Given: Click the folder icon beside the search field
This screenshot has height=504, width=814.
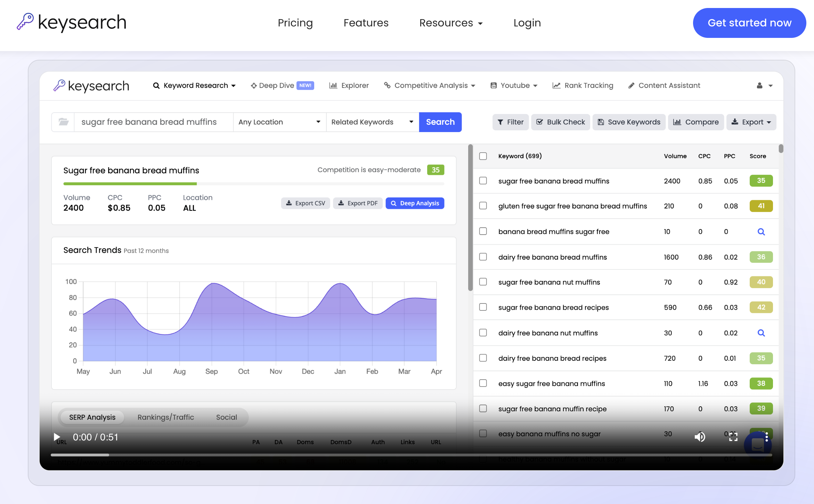Looking at the screenshot, I should click(x=63, y=122).
